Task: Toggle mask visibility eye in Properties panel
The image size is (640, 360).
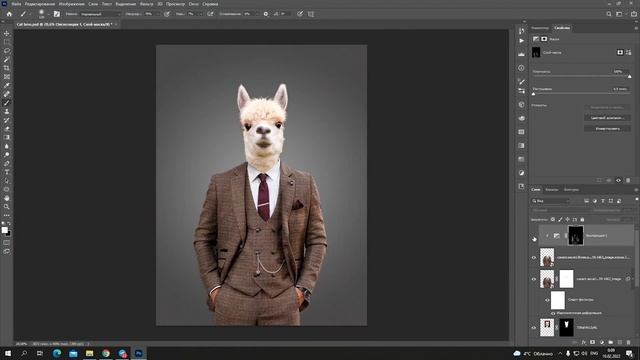Action: coord(618,180)
